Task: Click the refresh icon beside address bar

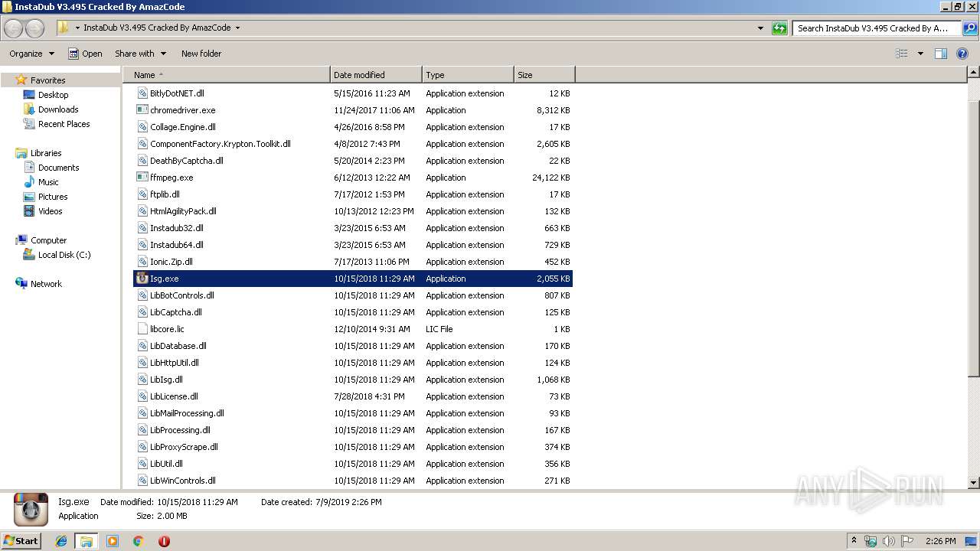Action: [779, 28]
